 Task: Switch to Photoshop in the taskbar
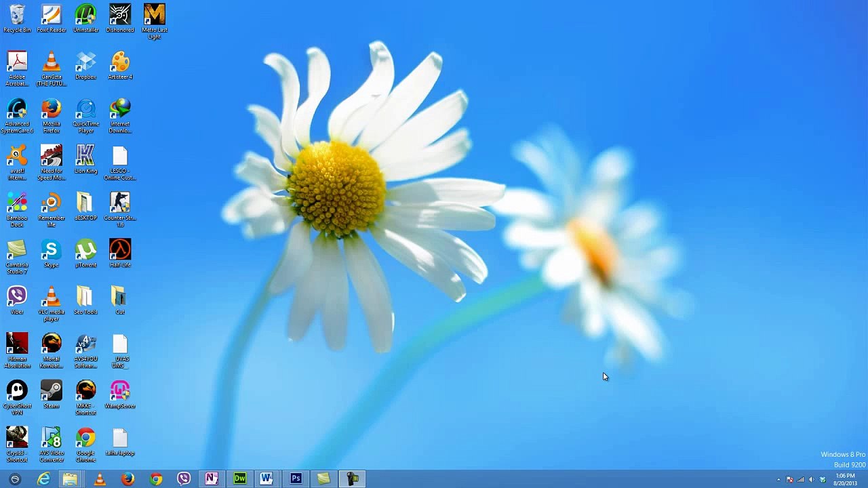click(x=296, y=479)
